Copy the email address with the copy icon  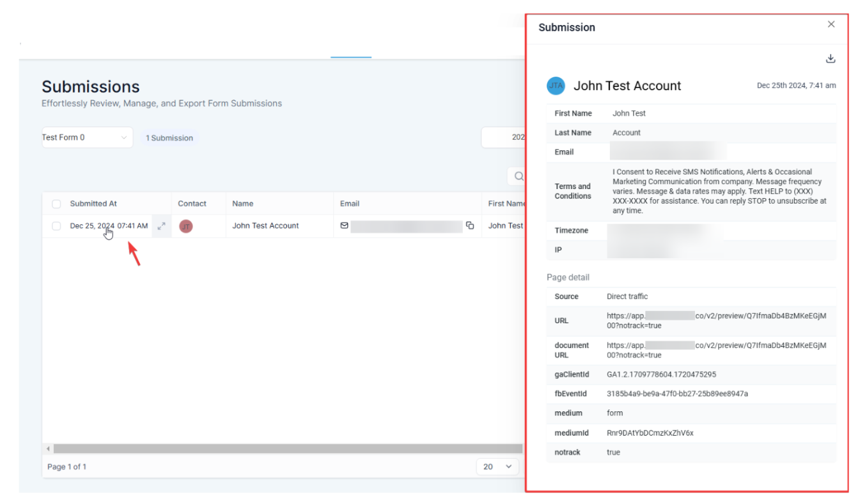(x=470, y=225)
